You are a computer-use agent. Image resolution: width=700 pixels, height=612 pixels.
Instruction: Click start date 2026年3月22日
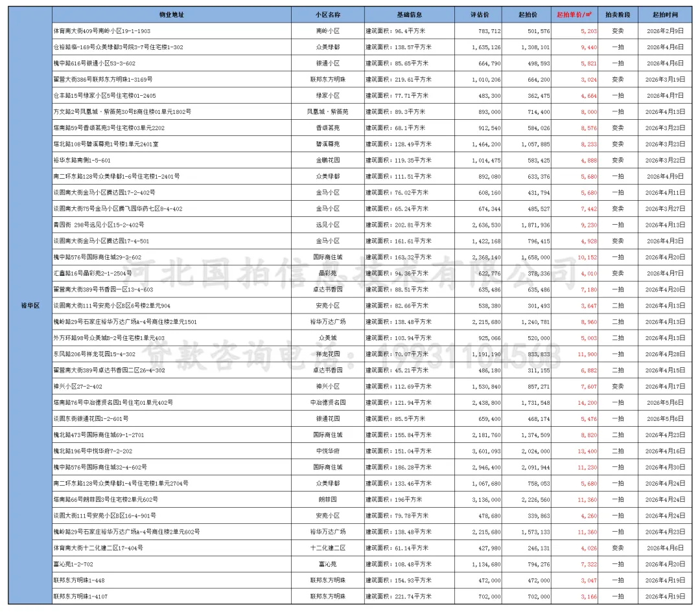(x=665, y=160)
